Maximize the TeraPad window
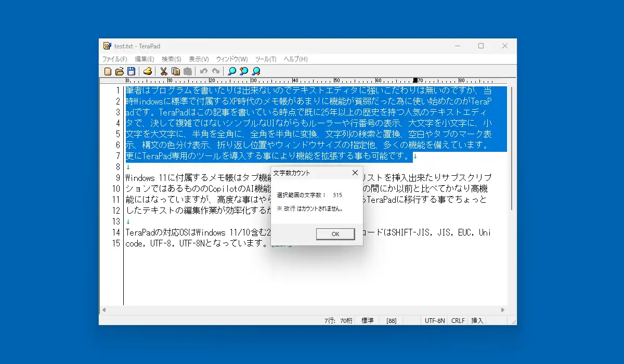The width and height of the screenshot is (624, 364). click(x=481, y=46)
